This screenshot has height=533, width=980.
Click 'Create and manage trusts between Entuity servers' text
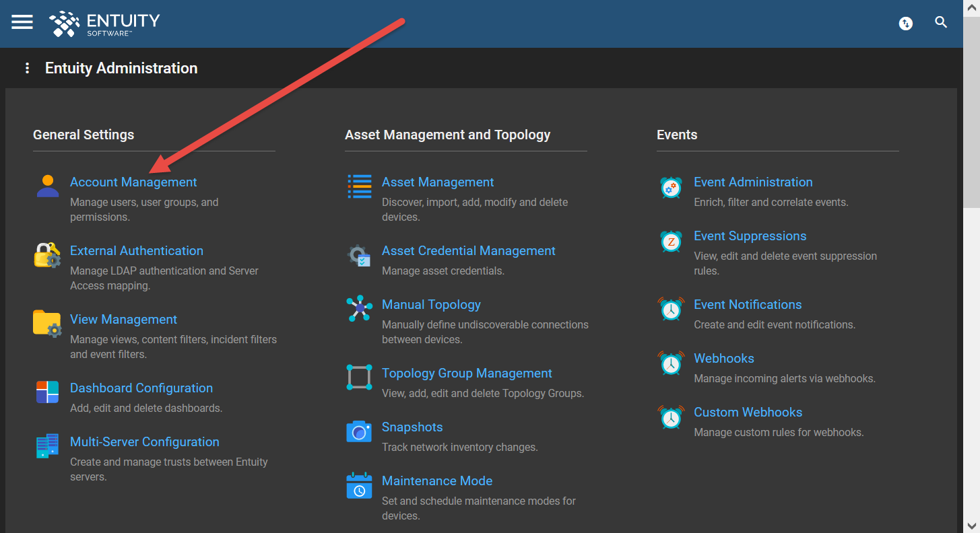click(x=169, y=469)
